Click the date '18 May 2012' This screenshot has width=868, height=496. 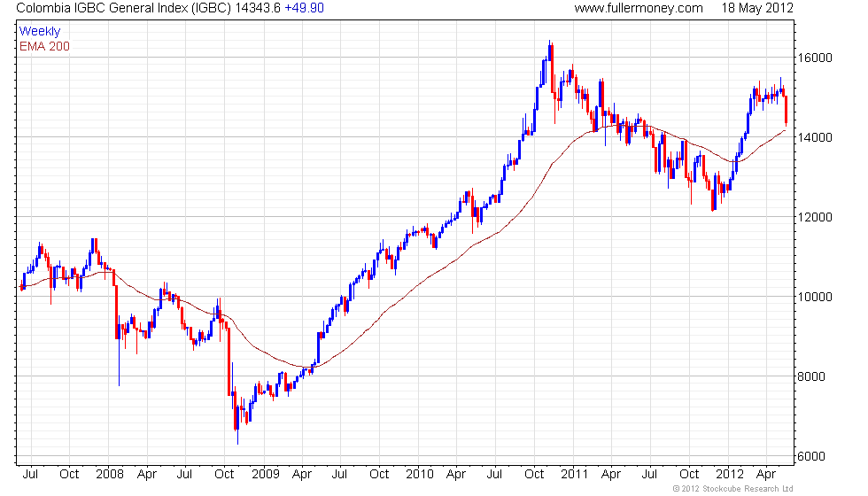pos(757,8)
